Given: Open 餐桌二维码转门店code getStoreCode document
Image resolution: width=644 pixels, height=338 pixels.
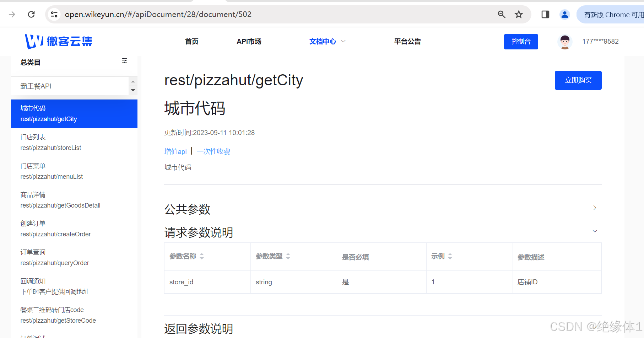Looking at the screenshot, I should click(x=74, y=315).
